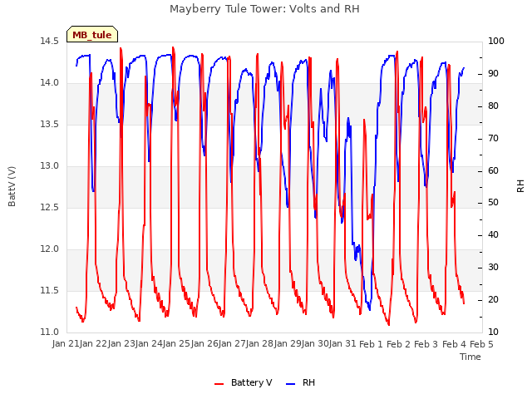This screenshot has width=532, height=399.
Task: Click the Jan 25 date tick label
Action: point(177,344)
